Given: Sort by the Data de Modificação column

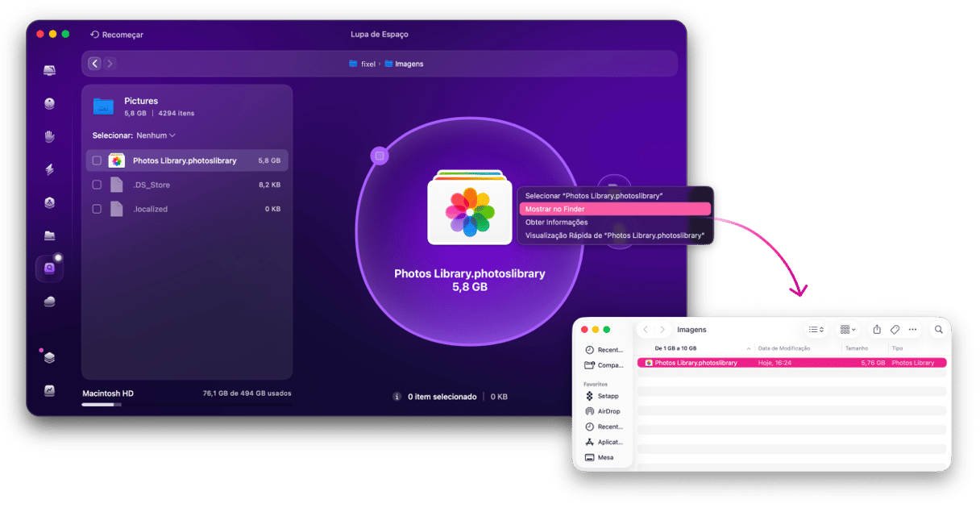Looking at the screenshot, I should pyautogui.click(x=783, y=348).
